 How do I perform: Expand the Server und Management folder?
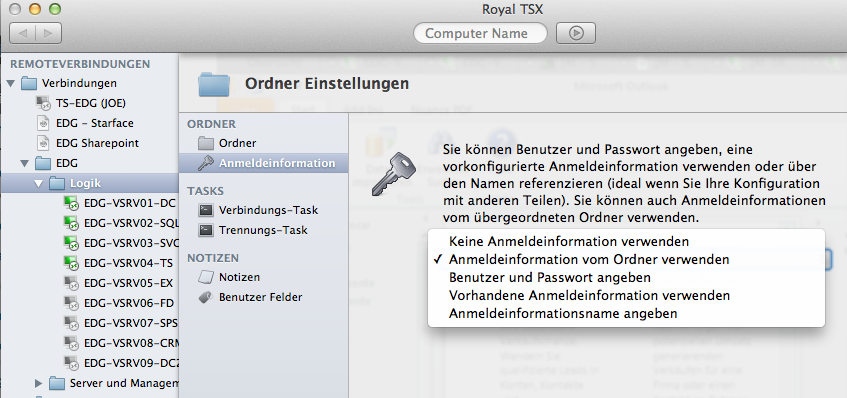click(x=38, y=383)
